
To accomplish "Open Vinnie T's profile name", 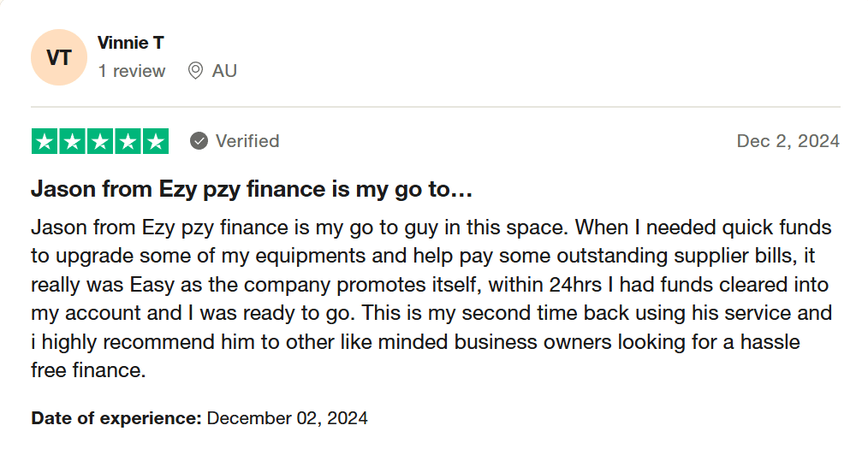I will [x=131, y=43].
